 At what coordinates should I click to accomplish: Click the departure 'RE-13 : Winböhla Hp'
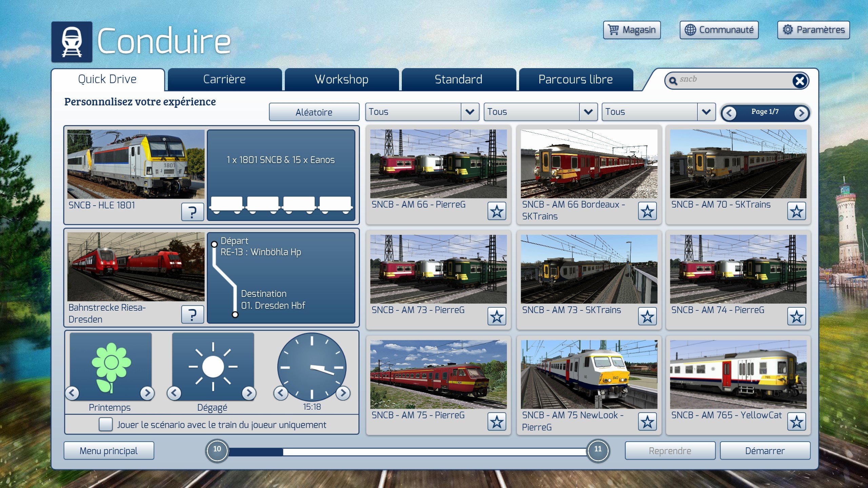[x=261, y=252]
